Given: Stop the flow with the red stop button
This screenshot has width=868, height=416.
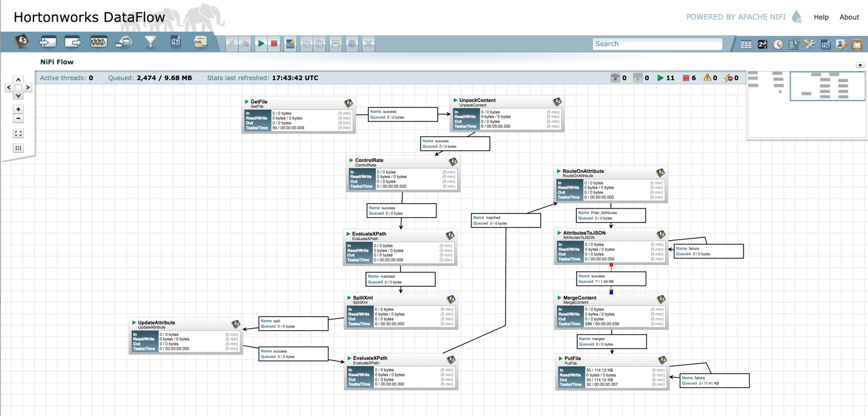Looking at the screenshot, I should (x=275, y=43).
